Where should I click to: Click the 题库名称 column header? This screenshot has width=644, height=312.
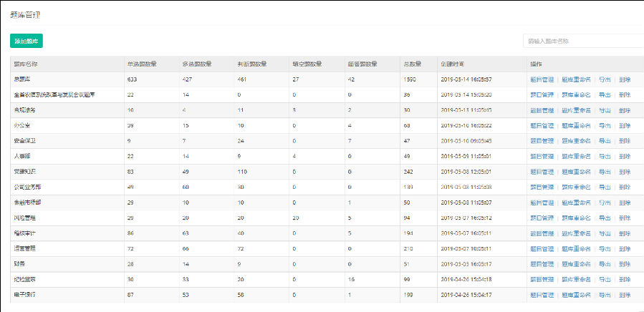click(x=26, y=64)
